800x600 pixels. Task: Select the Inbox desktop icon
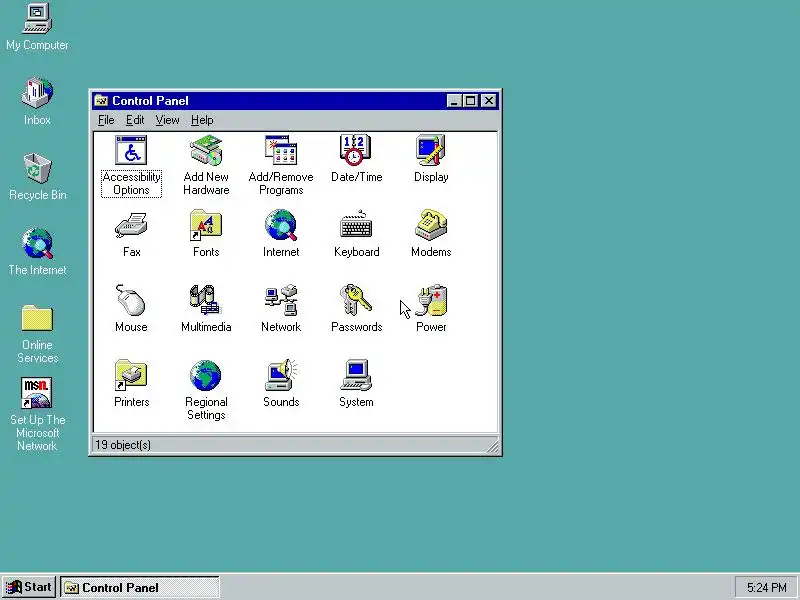coord(37,93)
